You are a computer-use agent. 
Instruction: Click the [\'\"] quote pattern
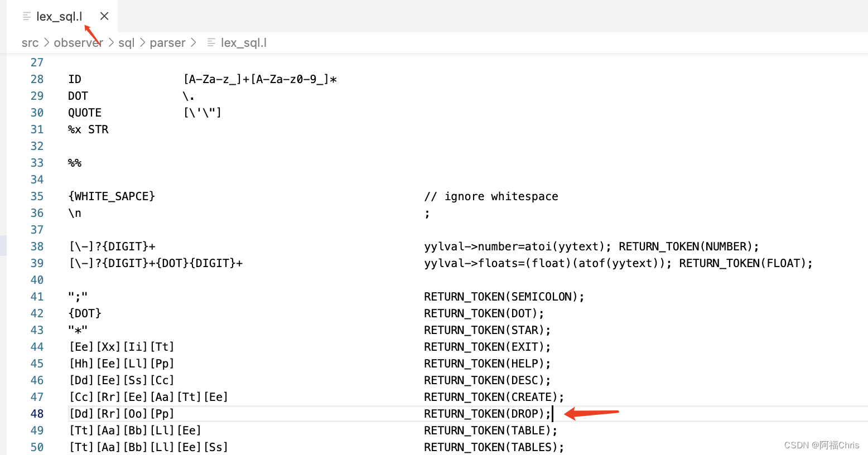202,113
